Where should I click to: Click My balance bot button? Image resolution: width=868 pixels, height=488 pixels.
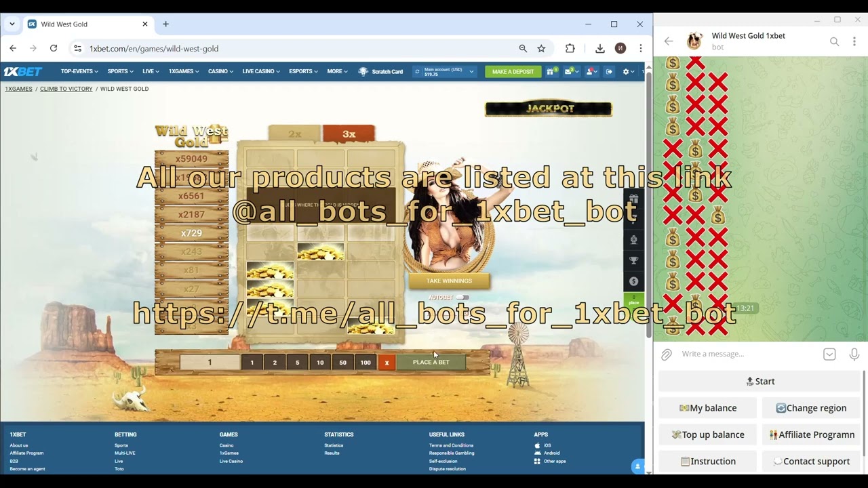click(x=708, y=408)
